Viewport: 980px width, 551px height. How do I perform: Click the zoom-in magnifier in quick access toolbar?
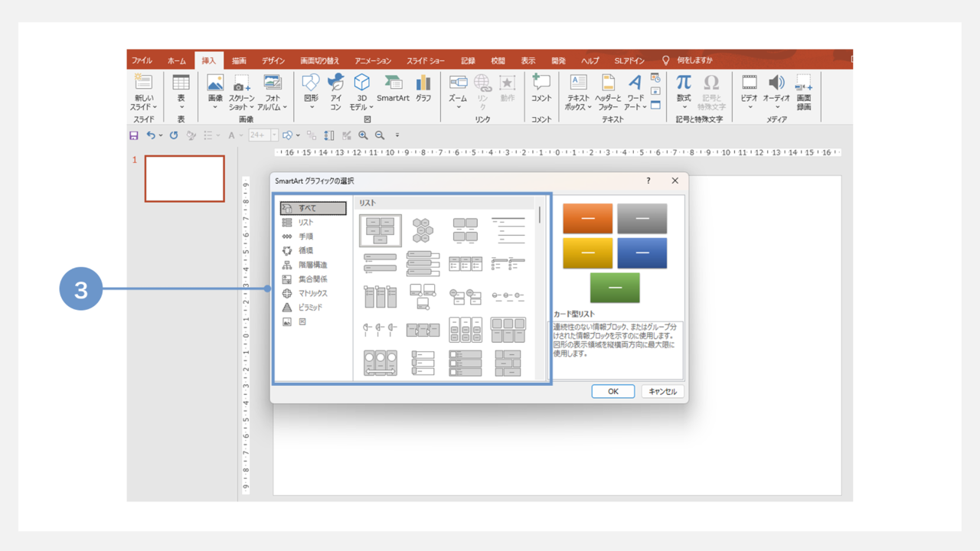(363, 135)
